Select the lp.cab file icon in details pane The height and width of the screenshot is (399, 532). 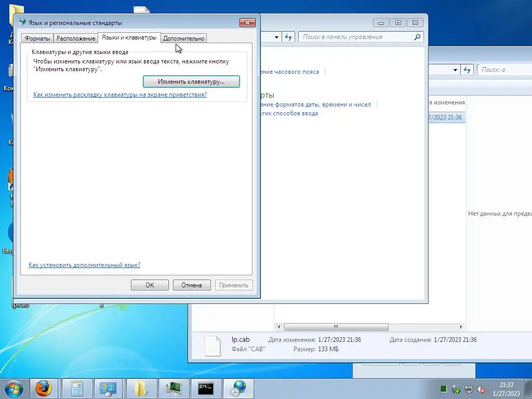pos(212,345)
